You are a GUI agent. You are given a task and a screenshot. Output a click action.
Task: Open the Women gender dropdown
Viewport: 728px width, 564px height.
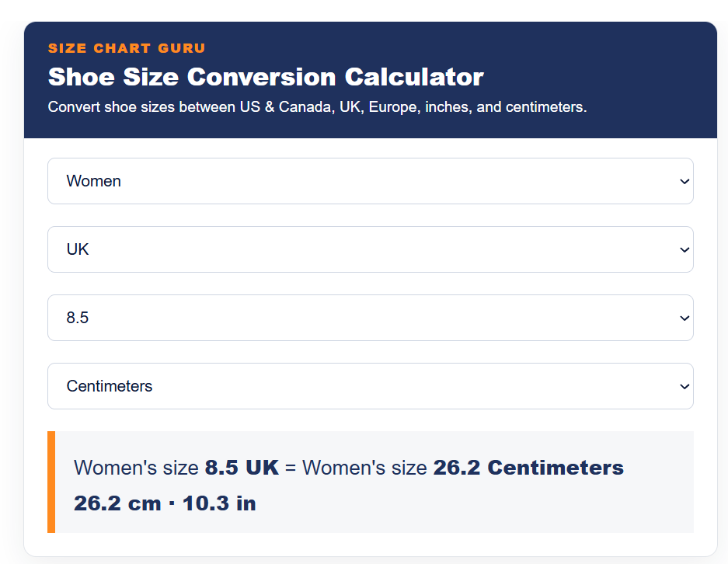click(370, 181)
